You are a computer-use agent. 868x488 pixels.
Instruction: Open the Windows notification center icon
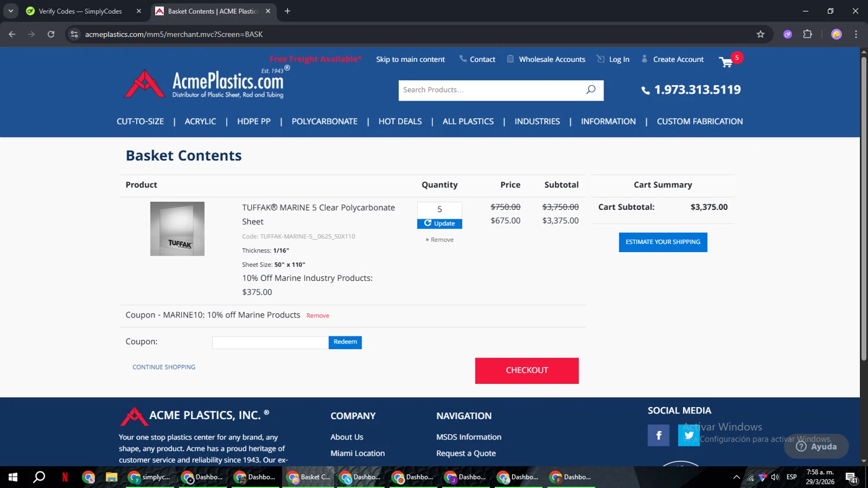click(x=851, y=478)
